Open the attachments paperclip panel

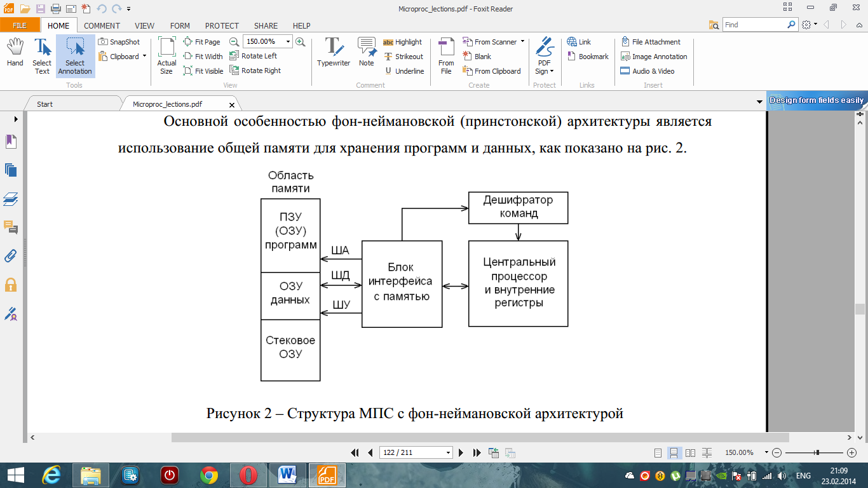coord(11,256)
